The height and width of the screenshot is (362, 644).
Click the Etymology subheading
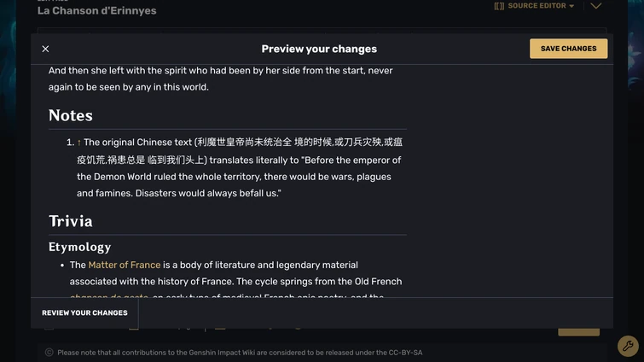(x=79, y=247)
